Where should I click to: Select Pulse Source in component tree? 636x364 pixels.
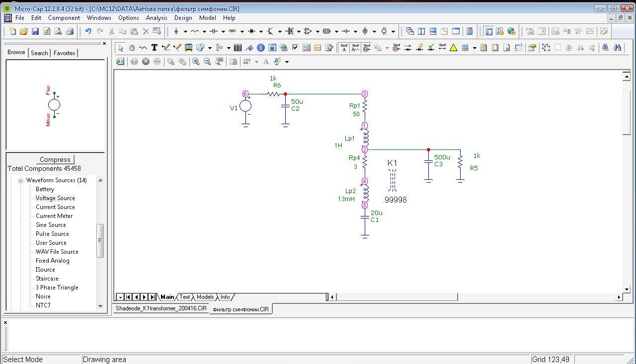coord(52,234)
